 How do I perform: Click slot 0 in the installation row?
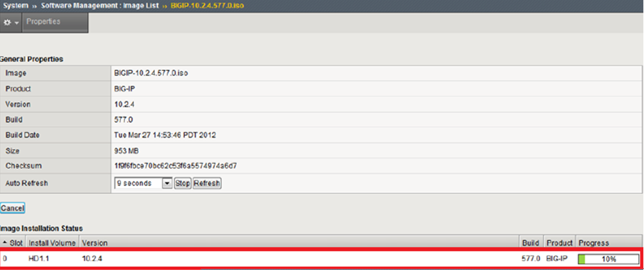point(5,259)
